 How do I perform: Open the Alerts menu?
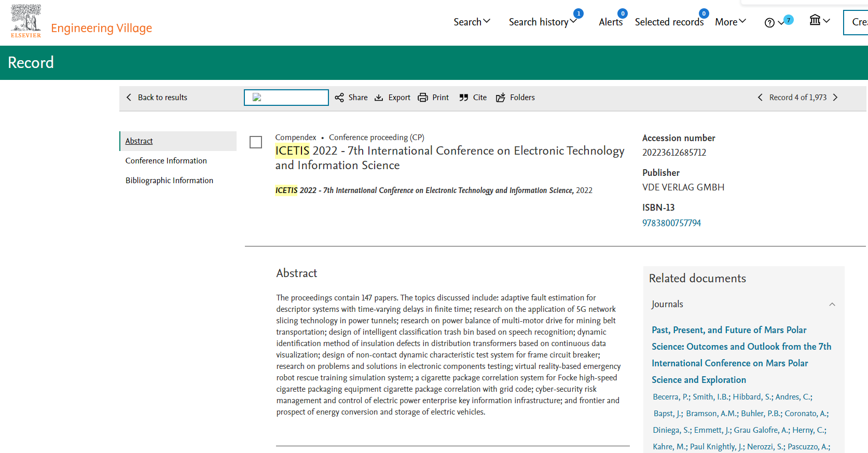coord(611,22)
